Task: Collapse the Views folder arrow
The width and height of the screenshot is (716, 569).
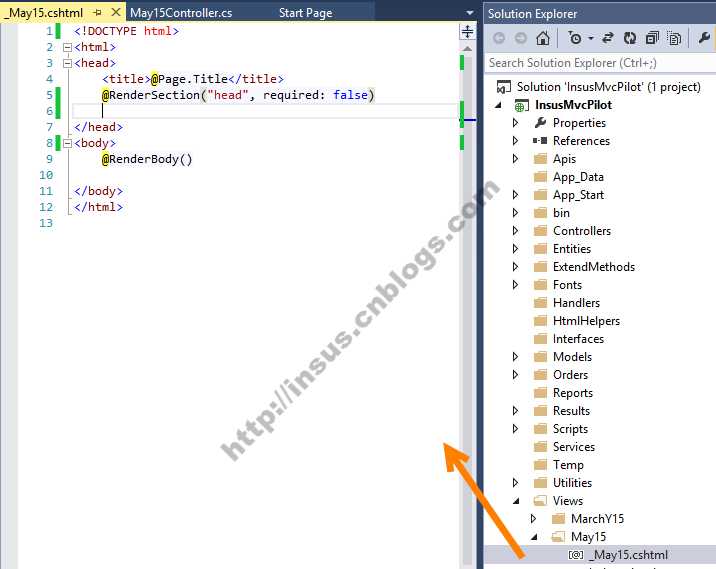Action: (516, 501)
